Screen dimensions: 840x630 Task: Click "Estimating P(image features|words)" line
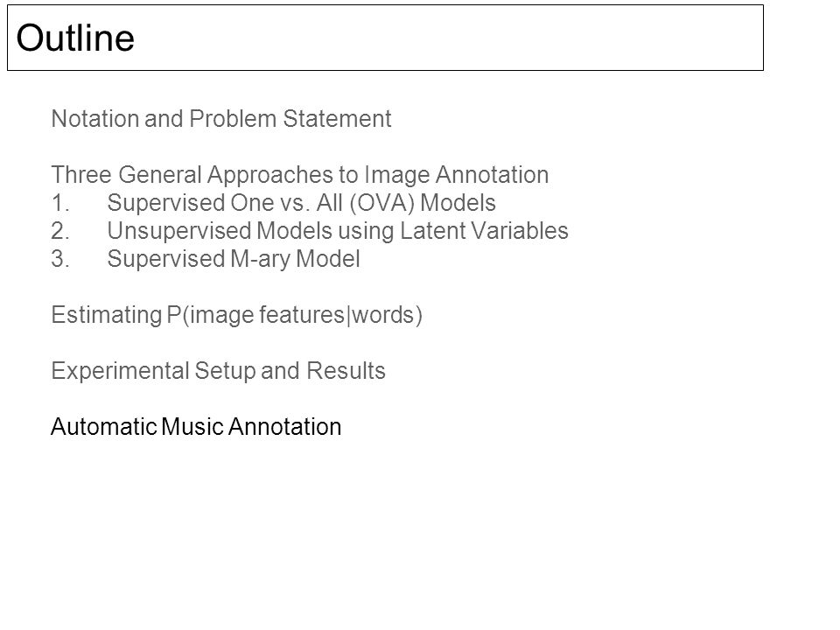pos(237,314)
